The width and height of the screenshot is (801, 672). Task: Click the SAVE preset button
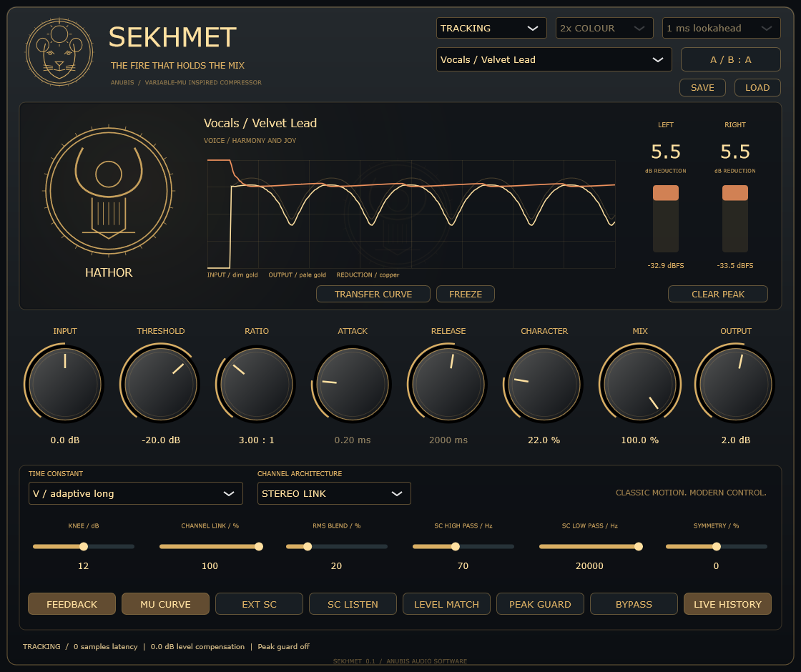point(702,88)
